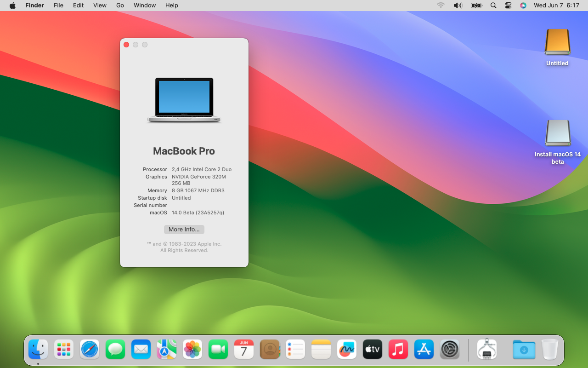Click the Serial number label
Image resolution: width=588 pixels, height=368 pixels.
(x=150, y=205)
